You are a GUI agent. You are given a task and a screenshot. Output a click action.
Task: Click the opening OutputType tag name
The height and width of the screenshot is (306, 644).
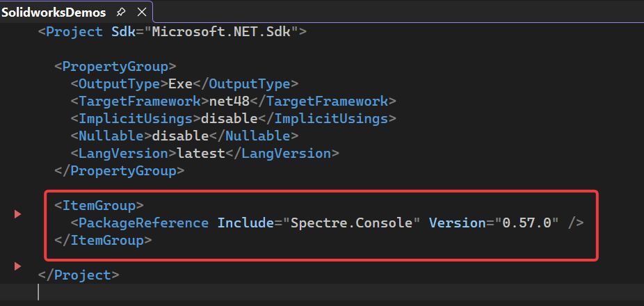[119, 83]
